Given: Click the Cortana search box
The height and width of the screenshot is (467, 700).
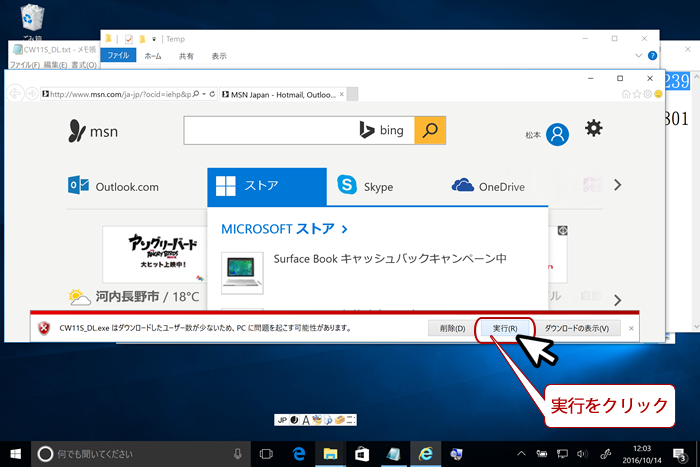Looking at the screenshot, I should [141, 454].
